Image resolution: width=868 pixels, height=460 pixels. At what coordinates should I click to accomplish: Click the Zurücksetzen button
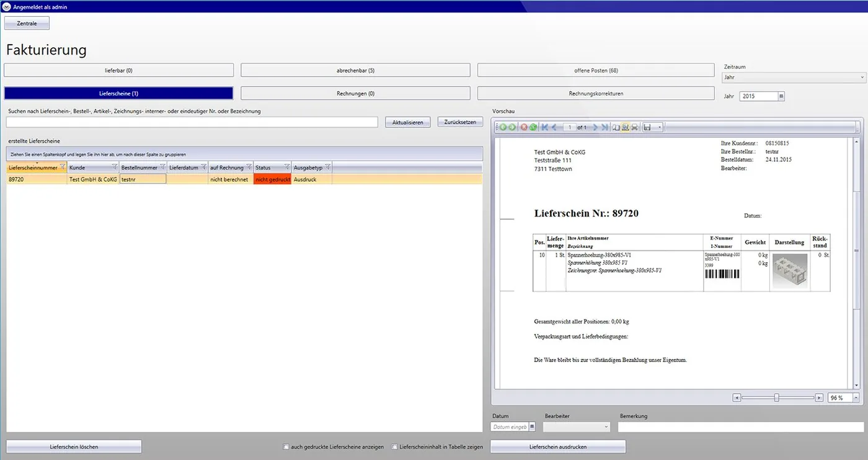[x=460, y=122]
